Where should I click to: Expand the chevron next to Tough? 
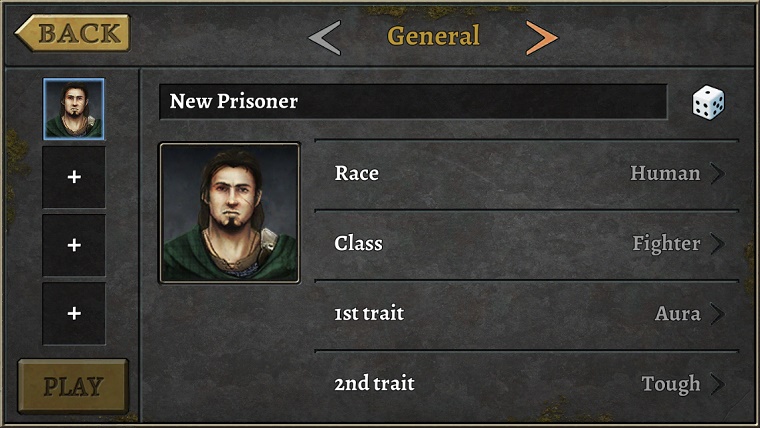pos(717,384)
